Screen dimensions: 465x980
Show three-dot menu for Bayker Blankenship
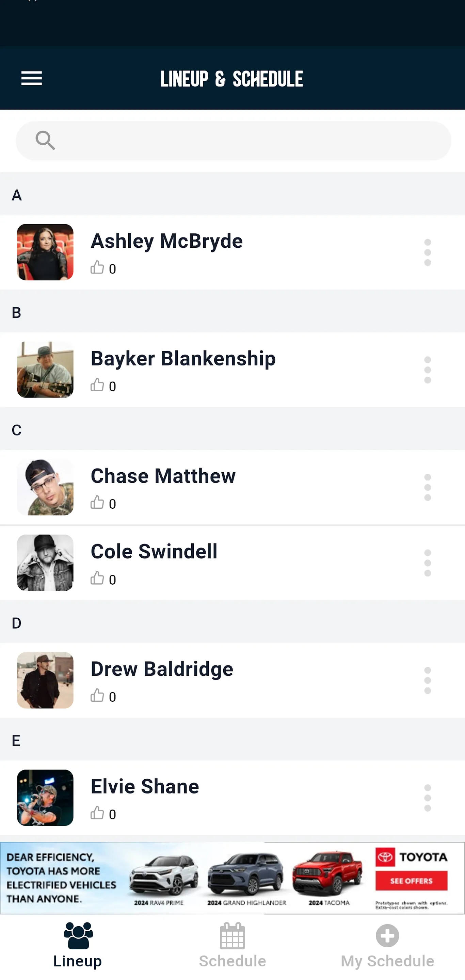(427, 370)
